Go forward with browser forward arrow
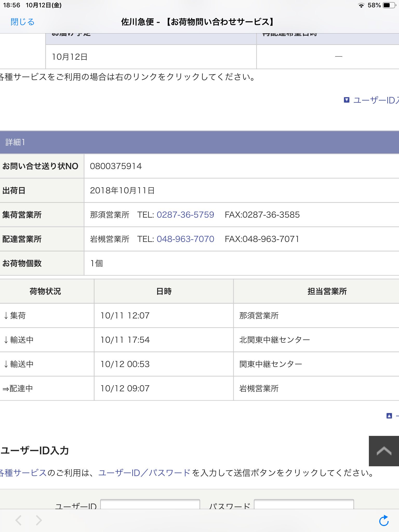This screenshot has height=532, width=399. click(x=39, y=520)
